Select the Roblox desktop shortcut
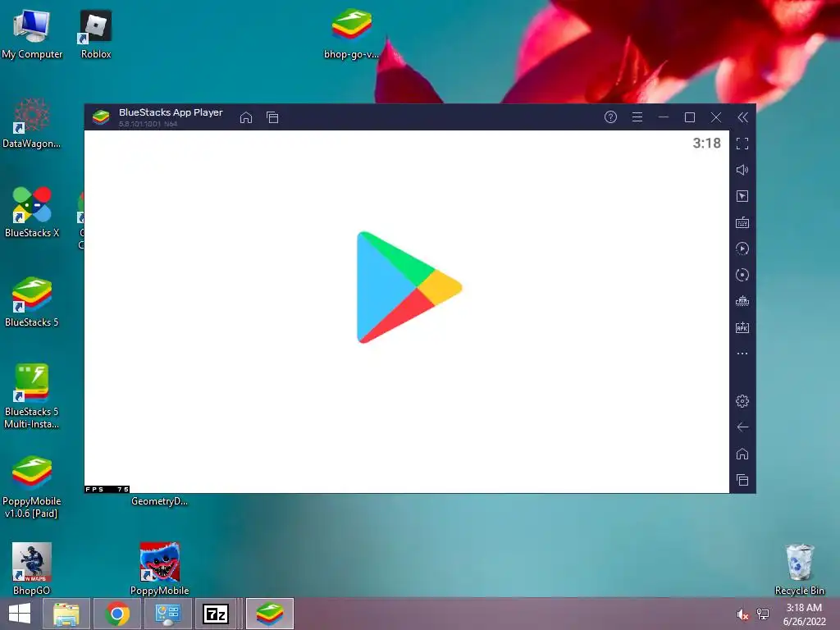 (x=96, y=34)
